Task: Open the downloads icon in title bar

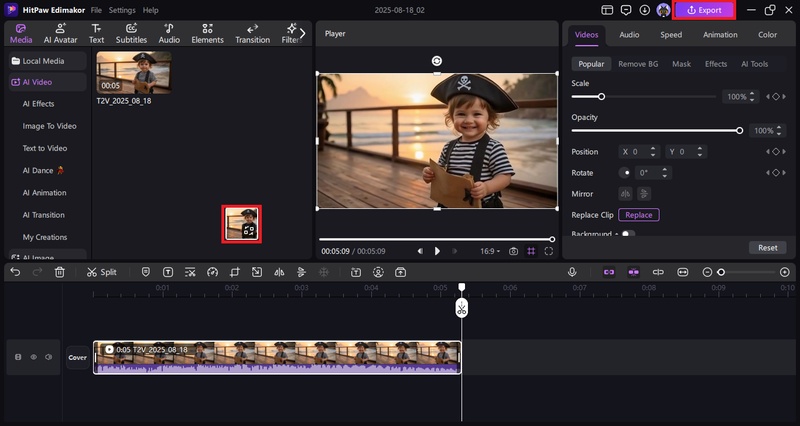Action: [645, 10]
